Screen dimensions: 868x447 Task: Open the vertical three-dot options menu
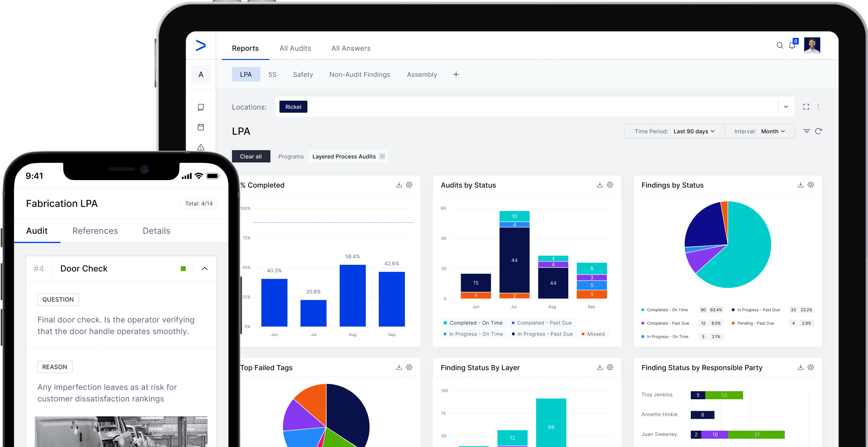pos(818,107)
